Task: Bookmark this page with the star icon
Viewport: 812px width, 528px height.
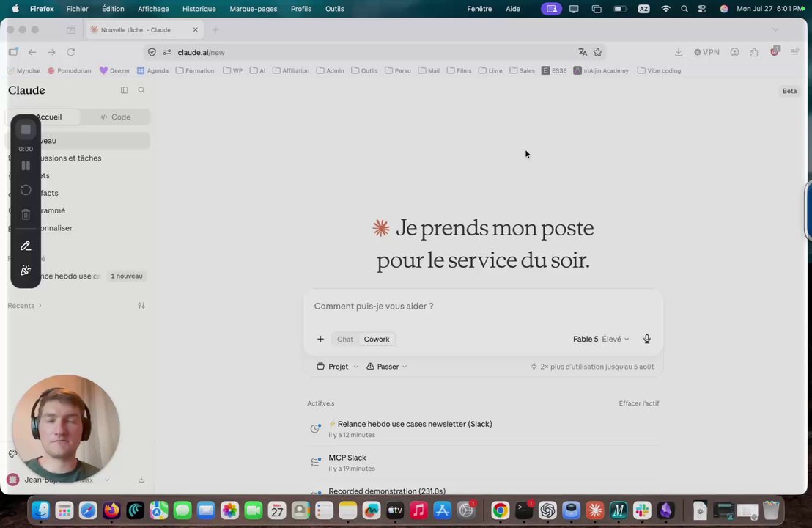Action: click(597, 52)
